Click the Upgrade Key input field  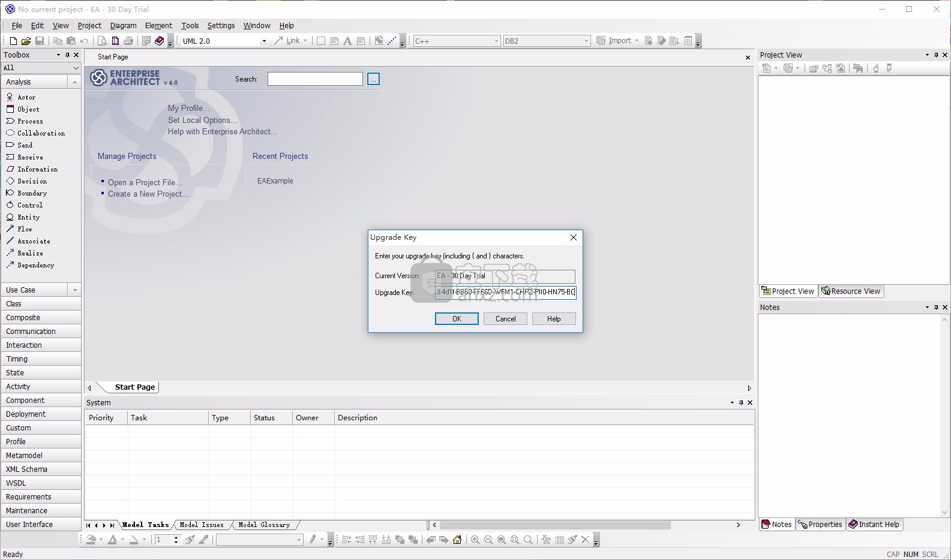pyautogui.click(x=505, y=293)
